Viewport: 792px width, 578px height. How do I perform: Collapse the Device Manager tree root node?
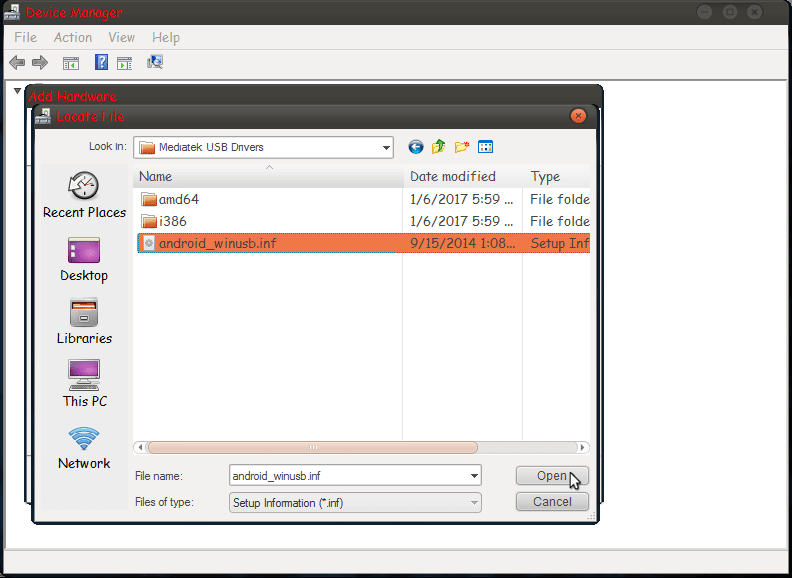pos(17,91)
